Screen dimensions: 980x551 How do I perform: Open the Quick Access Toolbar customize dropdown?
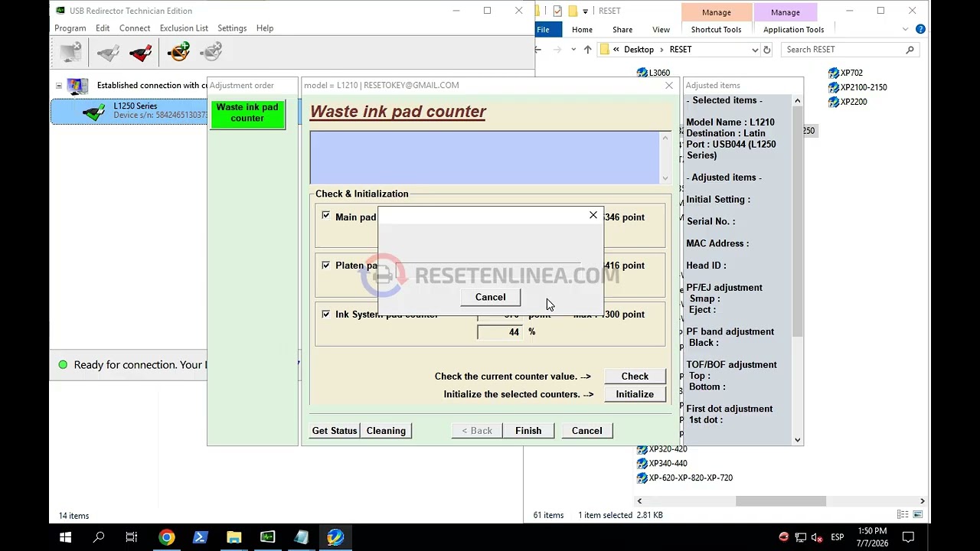(x=586, y=11)
